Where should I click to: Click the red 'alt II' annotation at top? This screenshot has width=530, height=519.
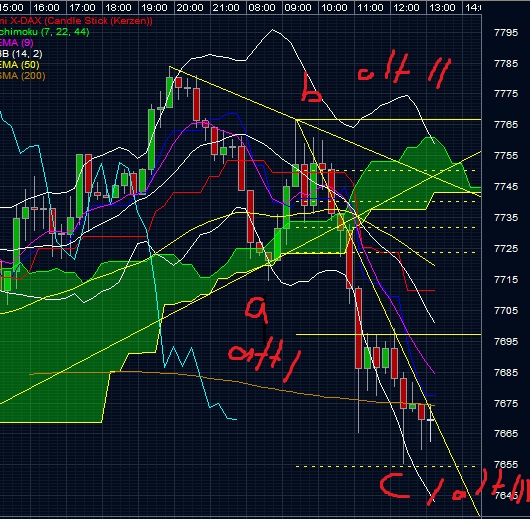[x=405, y=69]
